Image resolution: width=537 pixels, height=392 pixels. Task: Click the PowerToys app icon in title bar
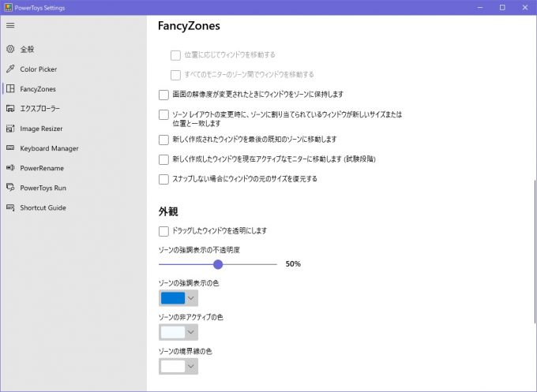click(8, 8)
